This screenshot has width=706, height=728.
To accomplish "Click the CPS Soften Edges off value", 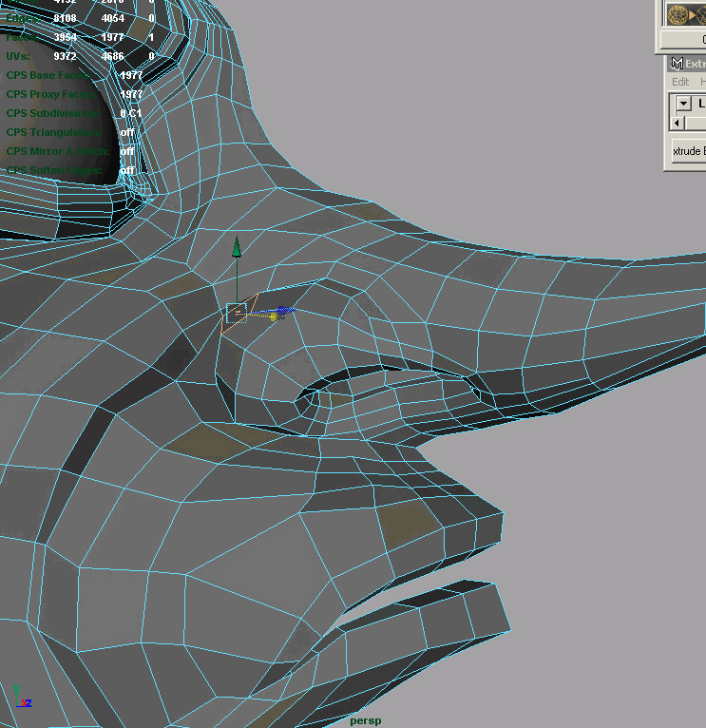I will point(126,170).
